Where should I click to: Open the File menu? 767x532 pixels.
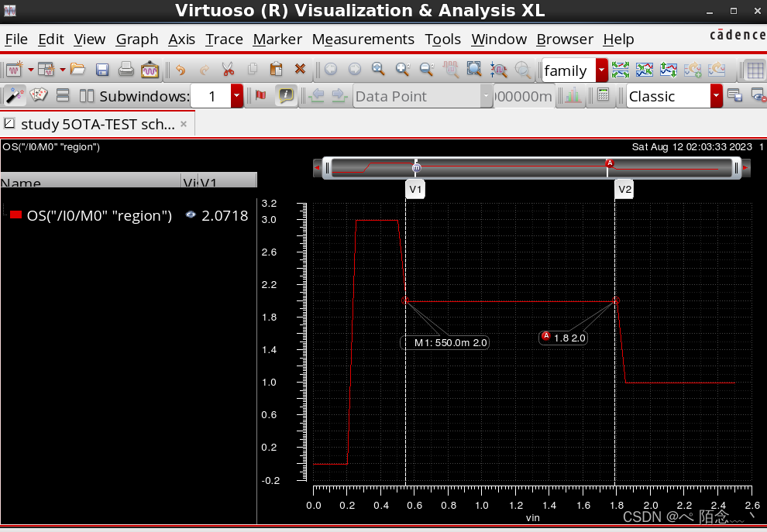tap(16, 39)
